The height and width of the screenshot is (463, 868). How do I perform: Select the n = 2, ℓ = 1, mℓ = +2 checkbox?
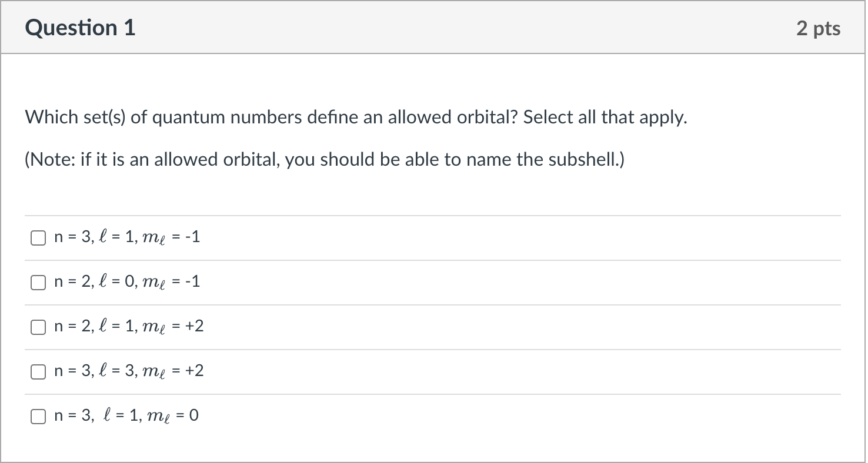click(x=38, y=327)
